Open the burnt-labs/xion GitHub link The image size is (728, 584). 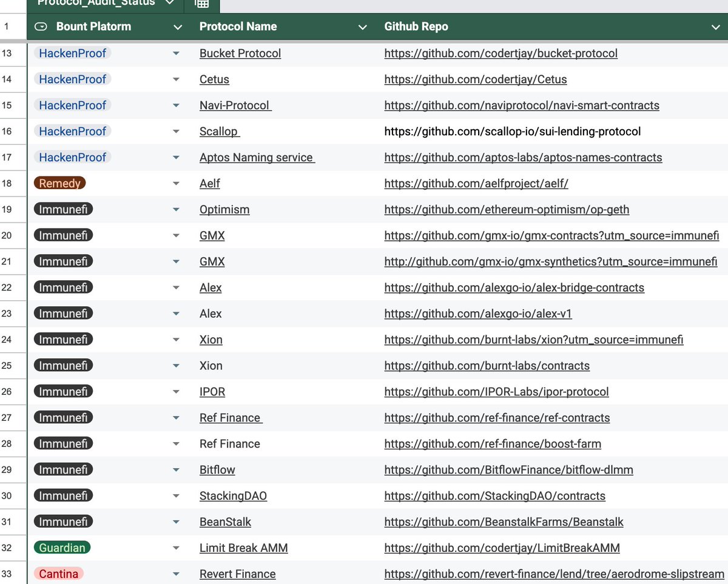point(534,340)
